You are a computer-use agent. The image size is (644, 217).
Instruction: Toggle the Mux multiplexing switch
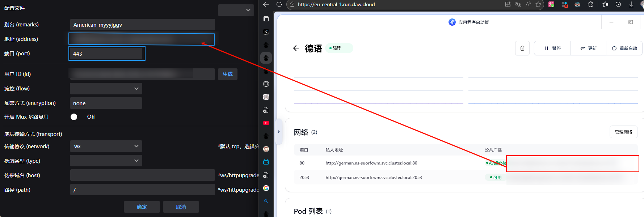click(x=74, y=117)
